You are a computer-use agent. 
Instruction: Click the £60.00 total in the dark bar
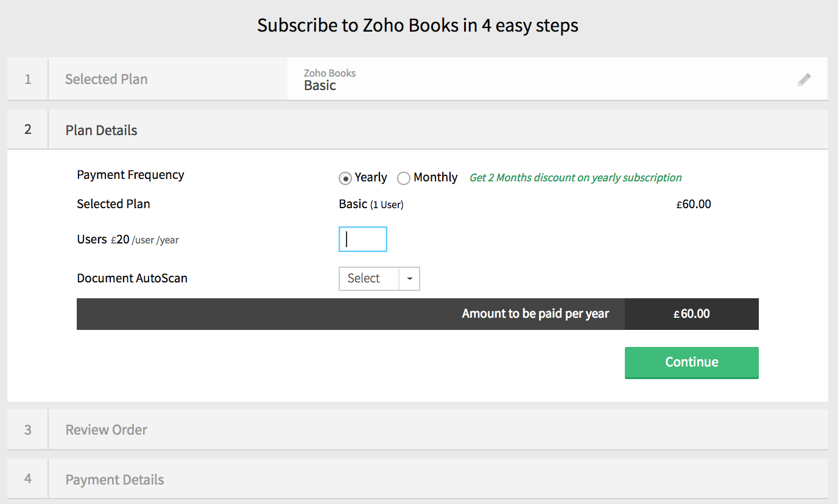(x=691, y=314)
